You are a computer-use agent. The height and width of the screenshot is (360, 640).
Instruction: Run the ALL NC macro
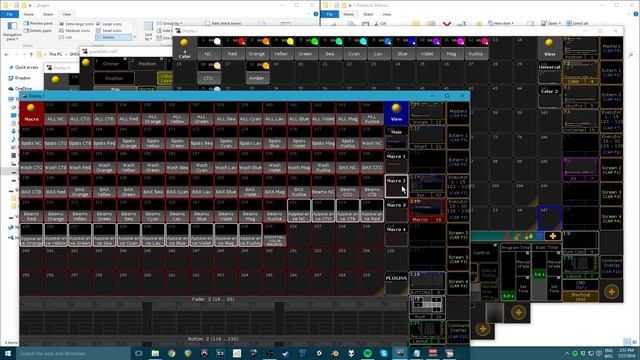(56, 113)
